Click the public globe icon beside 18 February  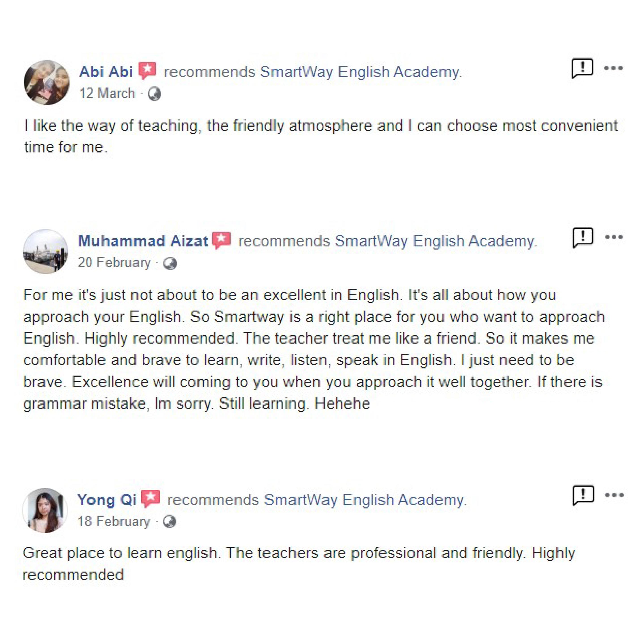[x=169, y=521]
